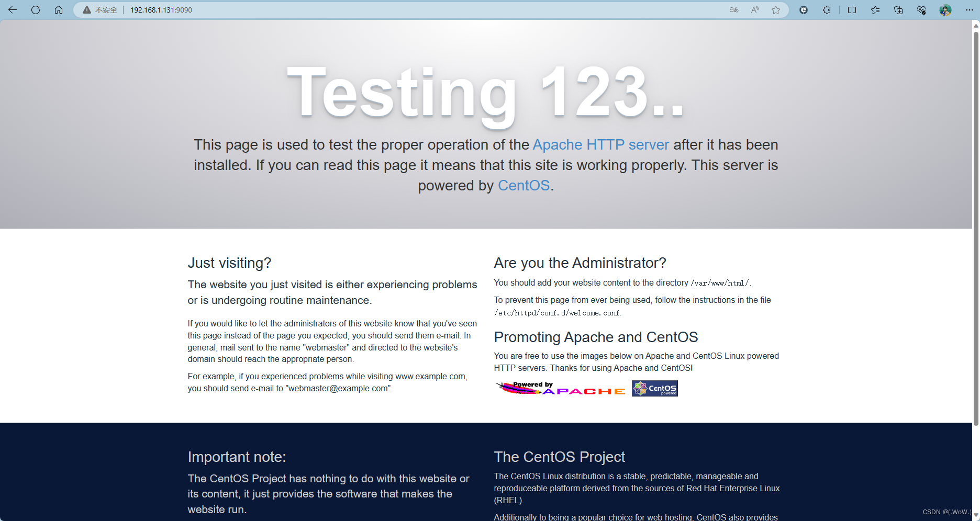Go back to the previous page
The width and height of the screenshot is (980, 521).
click(x=13, y=10)
